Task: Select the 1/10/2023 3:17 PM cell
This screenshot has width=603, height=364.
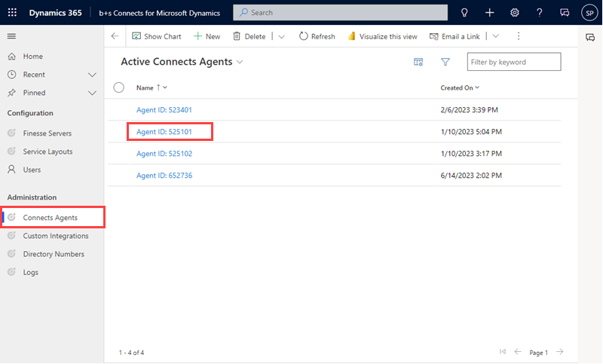Action: point(471,154)
